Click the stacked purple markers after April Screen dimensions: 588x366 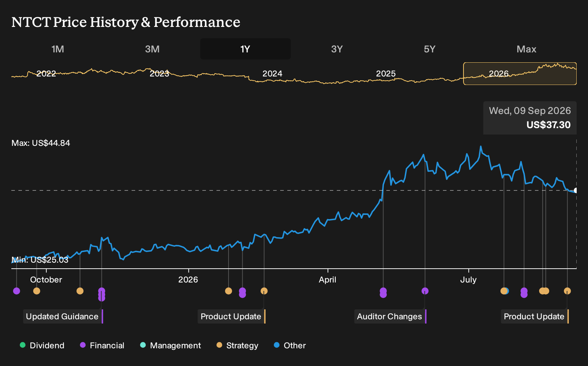(383, 293)
